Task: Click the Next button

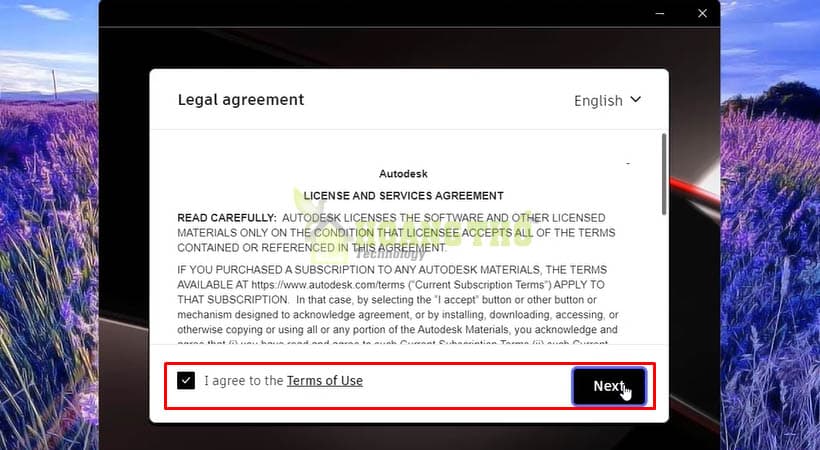Action: pyautogui.click(x=609, y=386)
